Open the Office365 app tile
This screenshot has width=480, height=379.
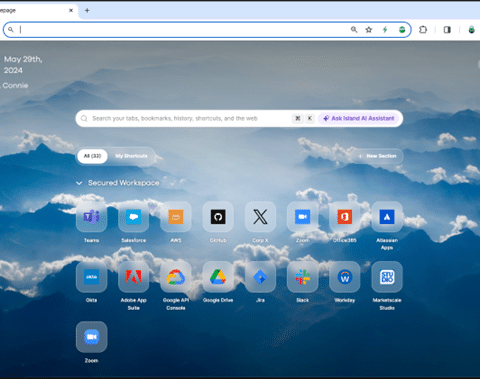pyautogui.click(x=345, y=217)
